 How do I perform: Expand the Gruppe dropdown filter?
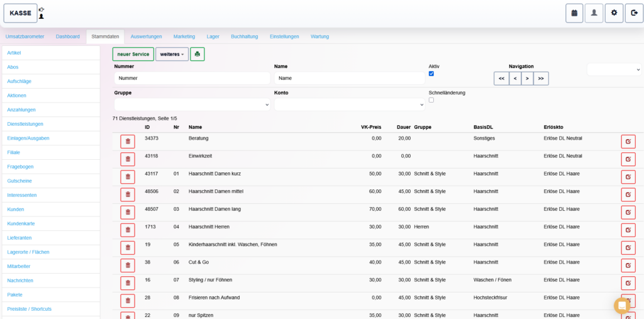pos(192,104)
